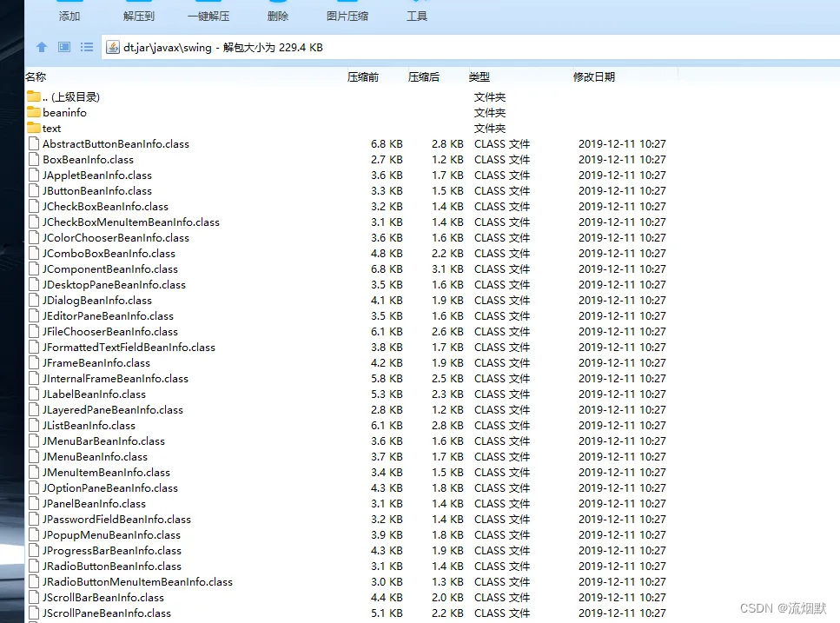Click 5.3 KB size in JLabelBeanInfo.class row
The height and width of the screenshot is (623, 840).
click(387, 394)
